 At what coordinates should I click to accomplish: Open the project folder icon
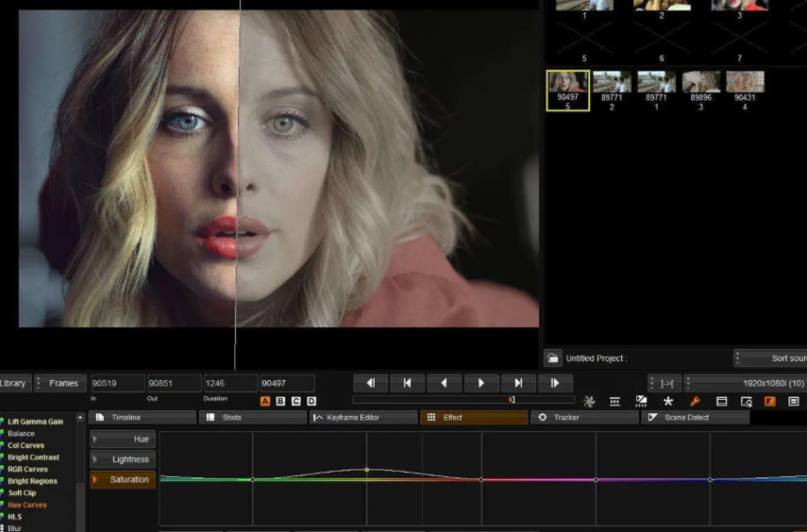pos(553,358)
